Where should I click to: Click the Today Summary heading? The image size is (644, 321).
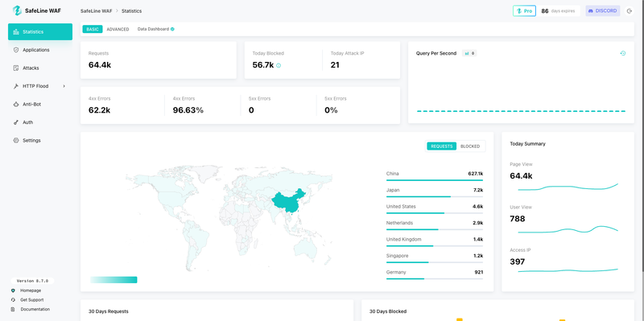tap(527, 144)
